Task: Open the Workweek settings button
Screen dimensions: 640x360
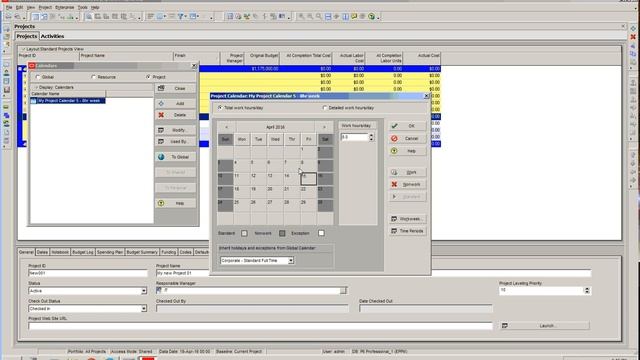Action: click(x=407, y=219)
